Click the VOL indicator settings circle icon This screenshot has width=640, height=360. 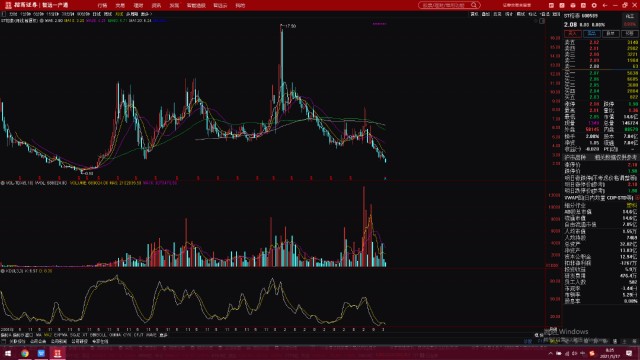[3, 183]
